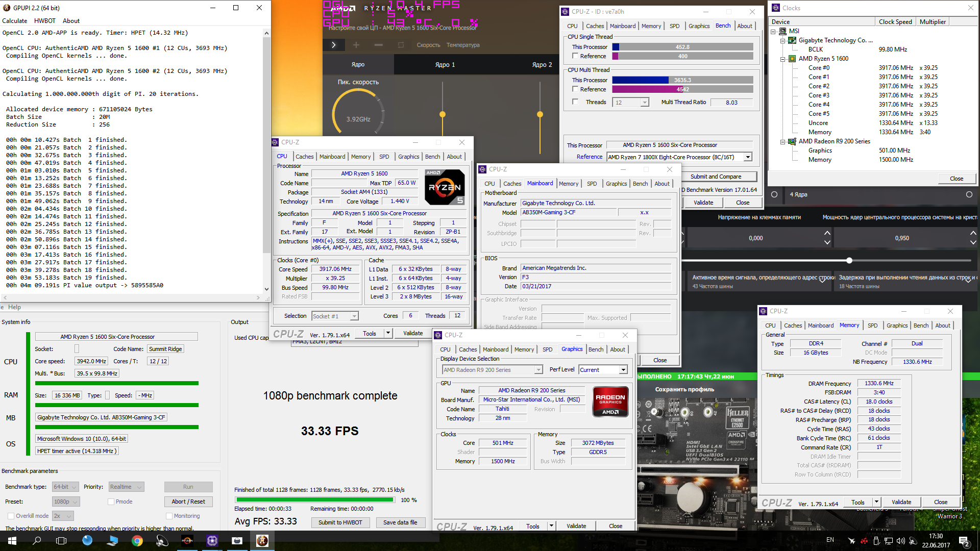The image size is (980, 551).
Task: Click the Save data file button
Action: tap(400, 522)
